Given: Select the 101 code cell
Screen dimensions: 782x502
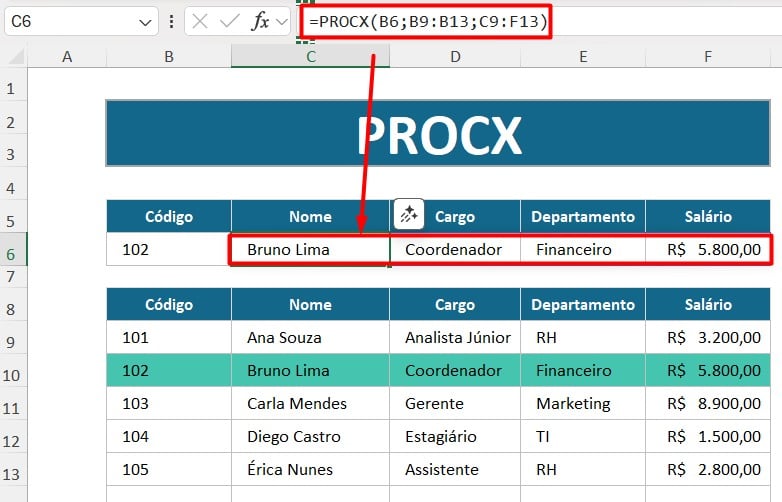Looking at the screenshot, I should point(169,337).
